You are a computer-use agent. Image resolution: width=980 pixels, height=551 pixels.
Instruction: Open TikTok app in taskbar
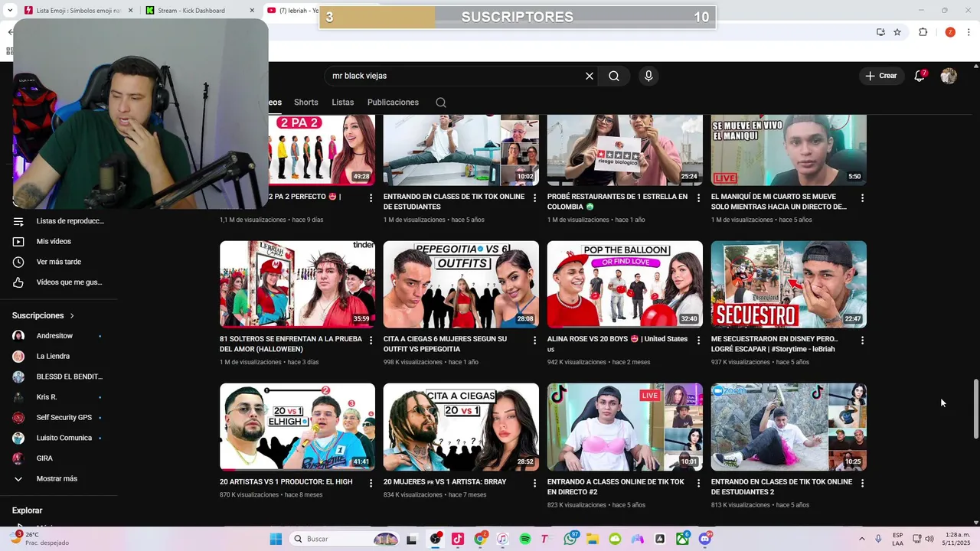tap(458, 539)
